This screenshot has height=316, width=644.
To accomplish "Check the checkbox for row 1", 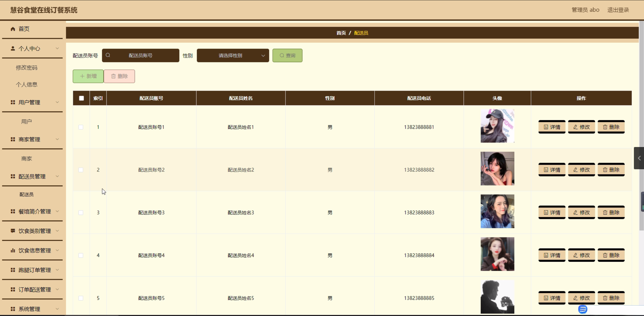I will point(81,127).
